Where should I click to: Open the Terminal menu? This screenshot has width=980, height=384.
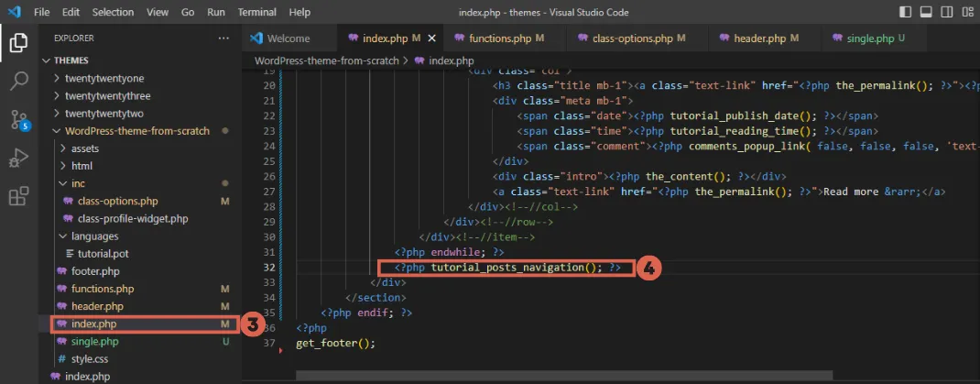(x=258, y=12)
